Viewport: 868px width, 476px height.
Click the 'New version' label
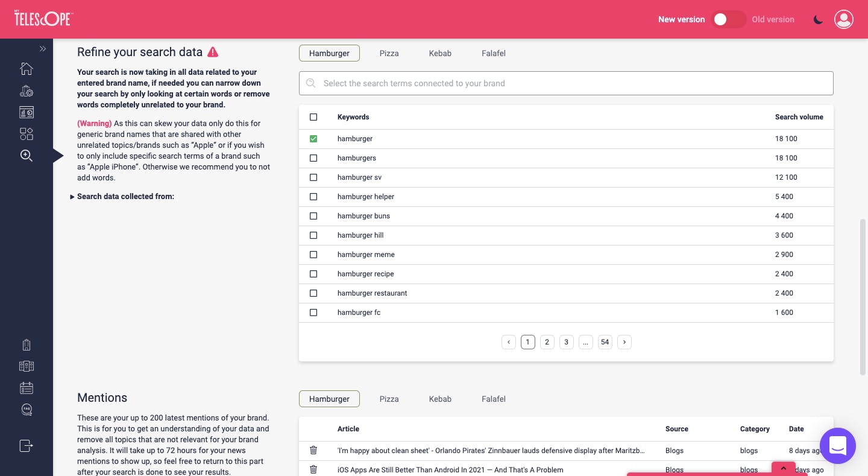tap(681, 19)
